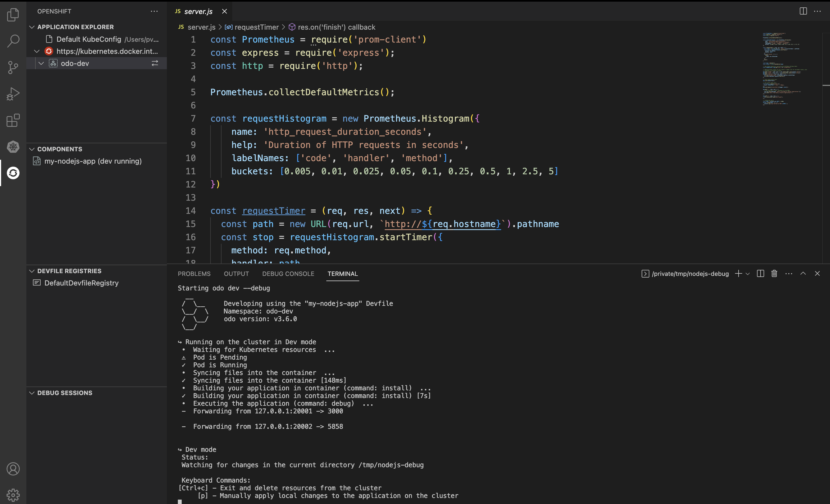Image resolution: width=830 pixels, height=504 pixels.
Task: Open the Manage settings gear
Action: (13, 495)
